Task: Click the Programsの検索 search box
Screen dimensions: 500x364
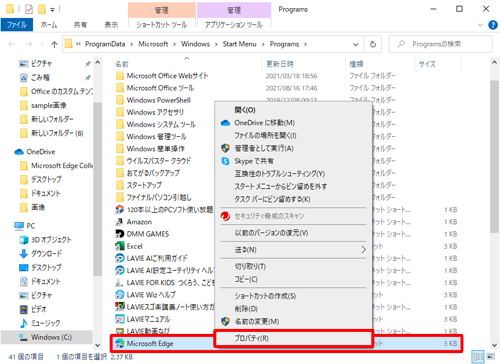Action: 440,44
